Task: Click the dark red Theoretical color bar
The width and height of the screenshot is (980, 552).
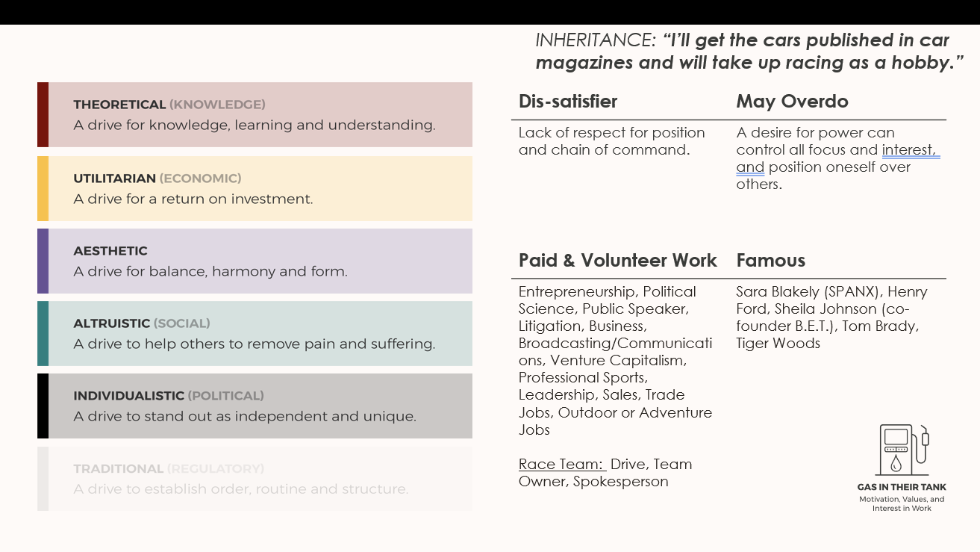Action: pyautogui.click(x=43, y=114)
